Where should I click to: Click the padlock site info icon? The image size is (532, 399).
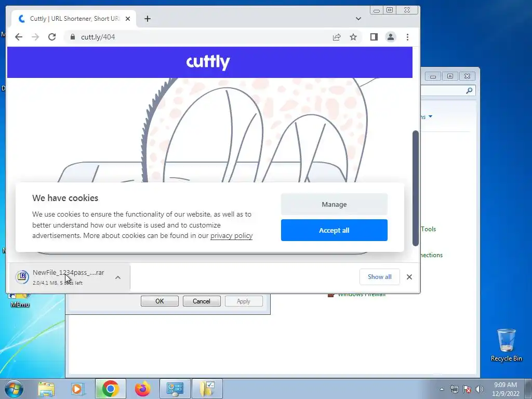point(72,37)
